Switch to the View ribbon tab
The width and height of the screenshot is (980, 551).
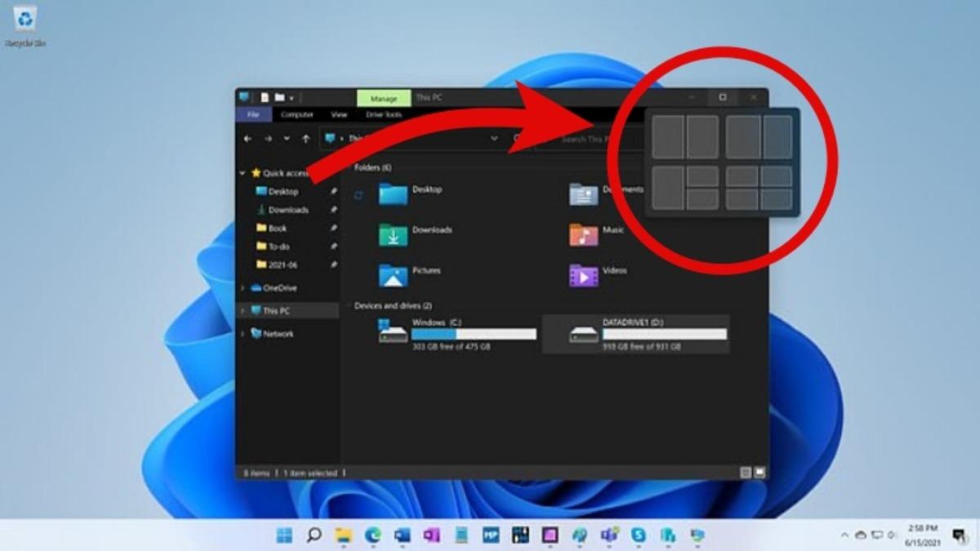point(340,114)
